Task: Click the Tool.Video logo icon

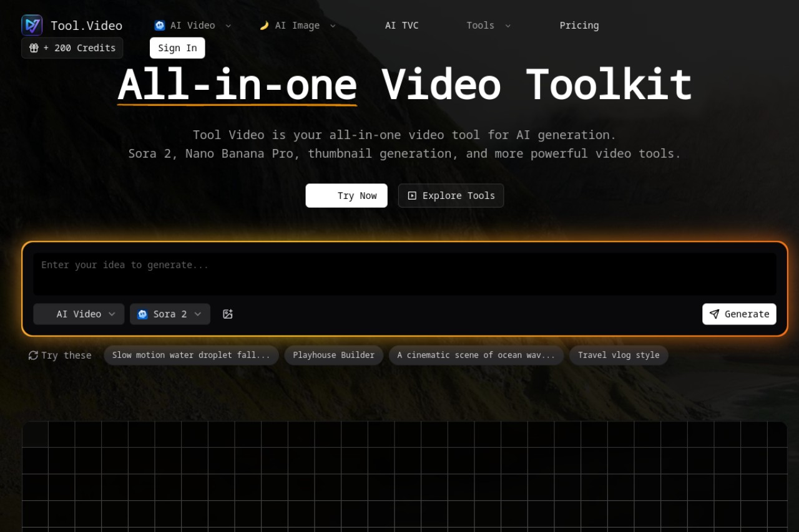Action: click(x=32, y=26)
